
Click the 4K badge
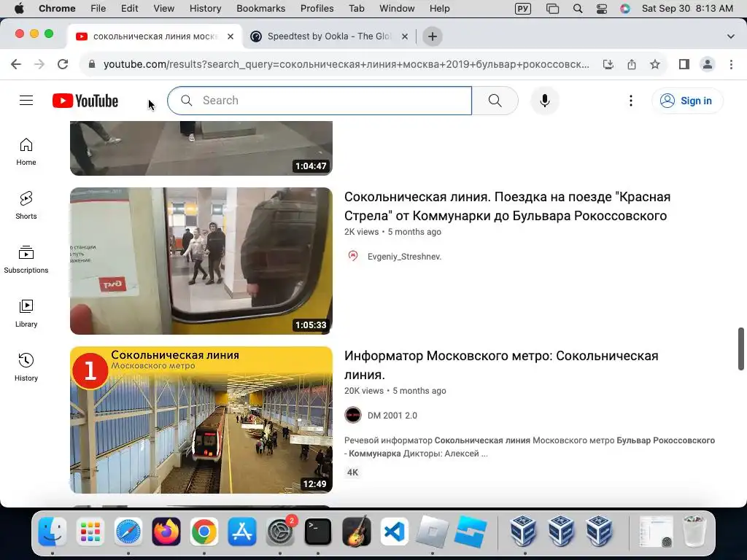pos(352,472)
